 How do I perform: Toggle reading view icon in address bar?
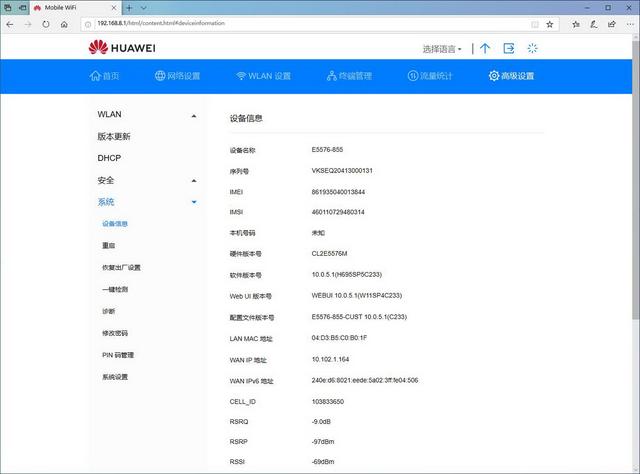(535, 24)
